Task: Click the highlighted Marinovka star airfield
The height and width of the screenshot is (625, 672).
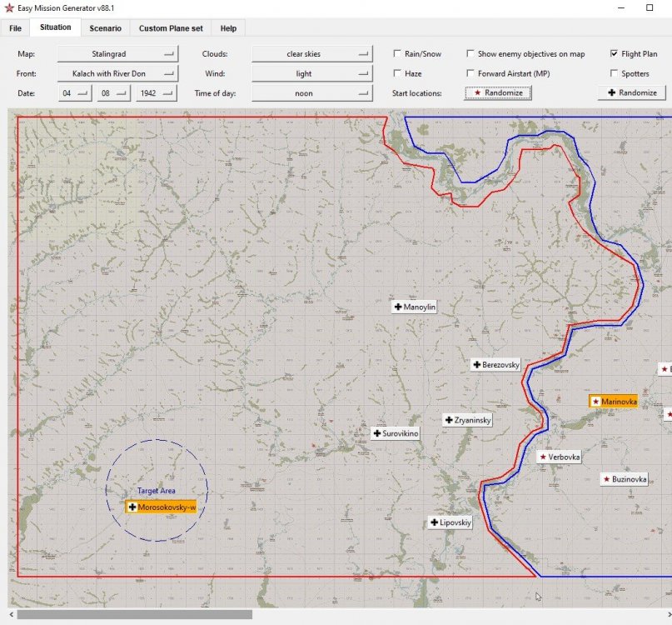Action: pyautogui.click(x=614, y=402)
